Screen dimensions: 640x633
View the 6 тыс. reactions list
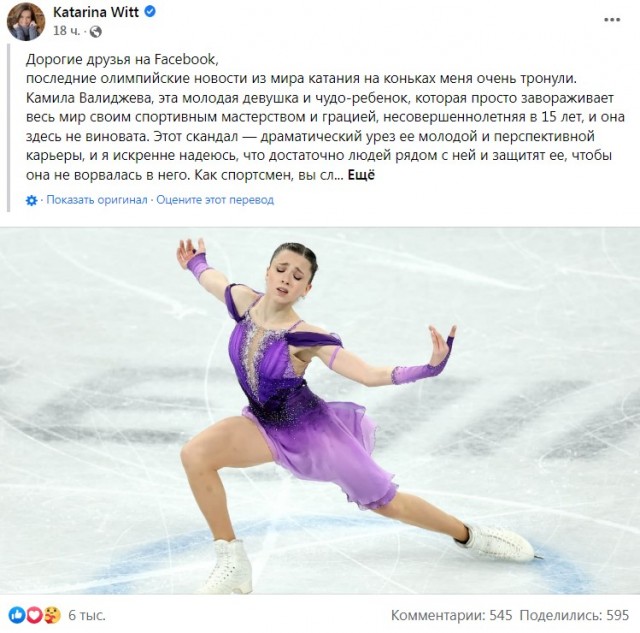click(87, 615)
